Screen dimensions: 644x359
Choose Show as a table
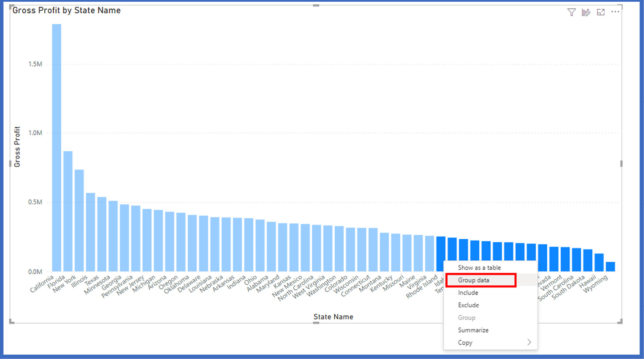tap(479, 267)
